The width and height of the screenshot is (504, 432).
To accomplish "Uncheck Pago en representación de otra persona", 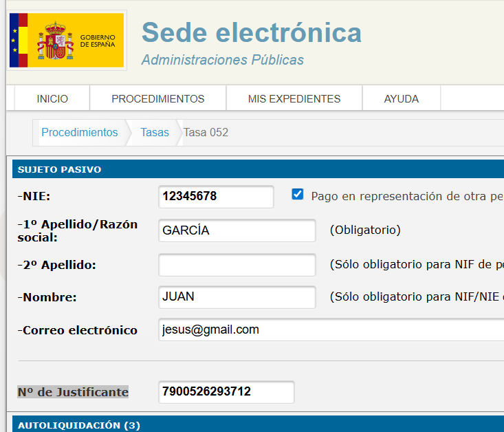I will point(297,194).
